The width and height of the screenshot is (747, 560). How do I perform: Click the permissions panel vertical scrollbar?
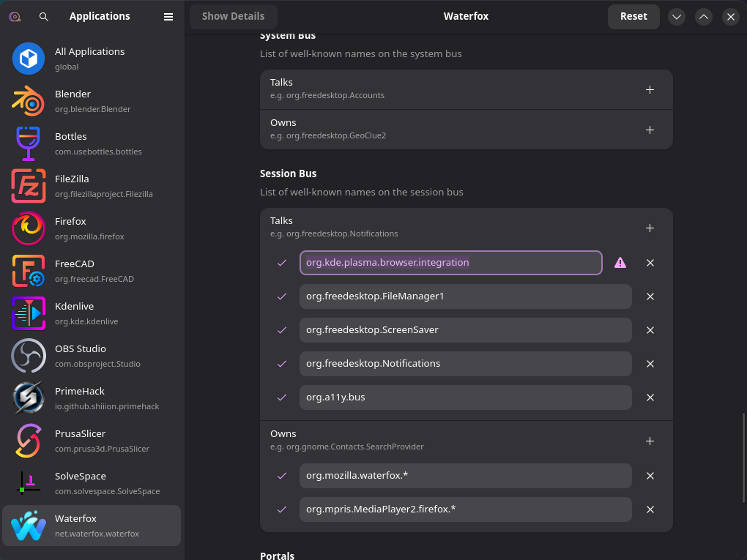(x=743, y=458)
